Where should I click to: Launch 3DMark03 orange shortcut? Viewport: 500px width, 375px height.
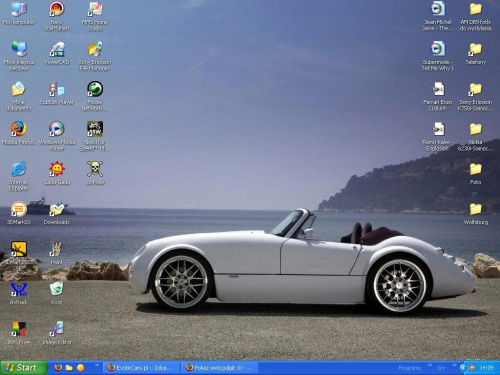pyautogui.click(x=19, y=209)
